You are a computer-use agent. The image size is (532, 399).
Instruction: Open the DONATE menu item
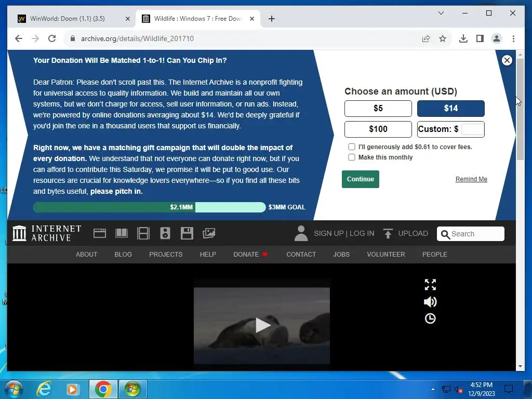251,255
